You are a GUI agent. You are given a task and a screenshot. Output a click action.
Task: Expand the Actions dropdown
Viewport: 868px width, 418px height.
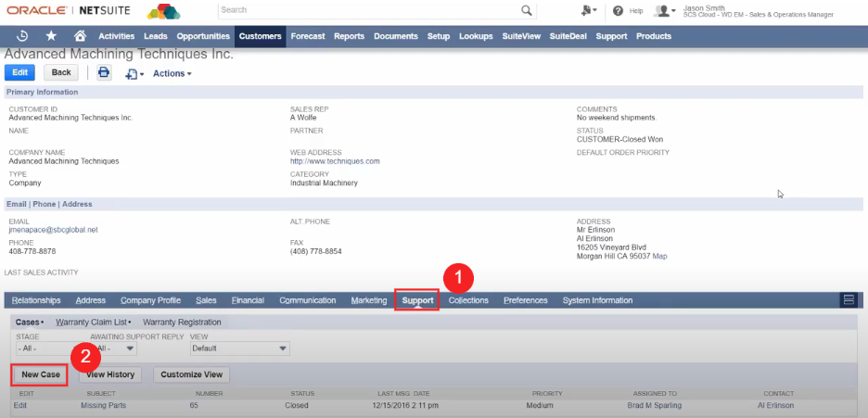(x=172, y=73)
